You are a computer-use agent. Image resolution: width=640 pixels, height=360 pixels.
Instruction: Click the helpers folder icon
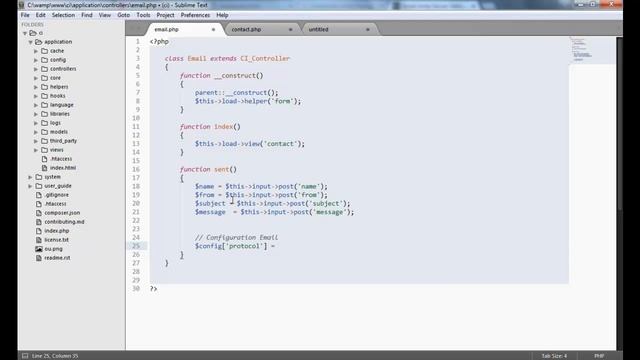click(44, 87)
